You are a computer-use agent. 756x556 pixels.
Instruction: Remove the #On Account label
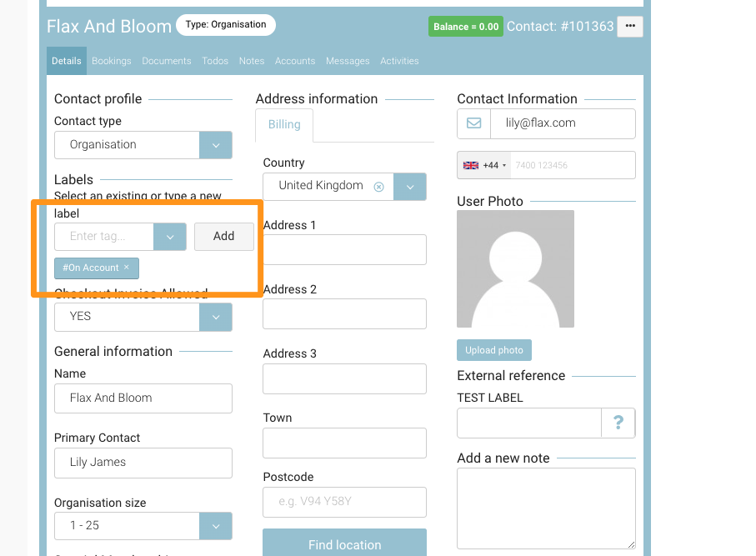[x=125, y=268]
